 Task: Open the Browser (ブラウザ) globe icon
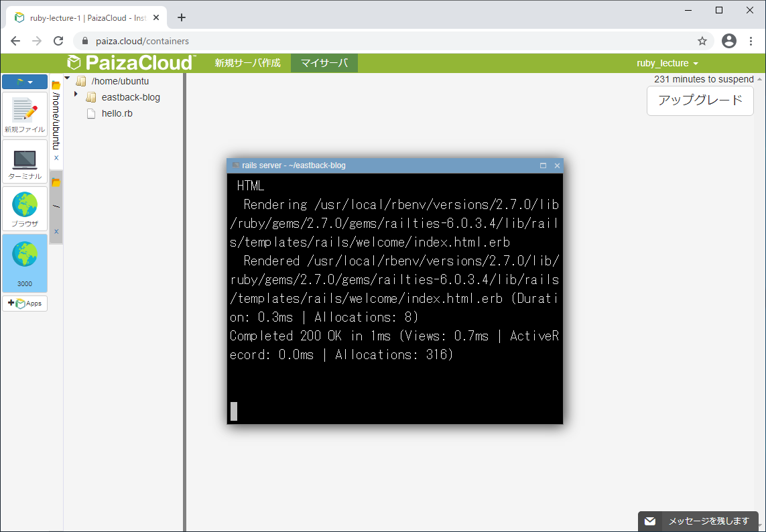point(24,209)
